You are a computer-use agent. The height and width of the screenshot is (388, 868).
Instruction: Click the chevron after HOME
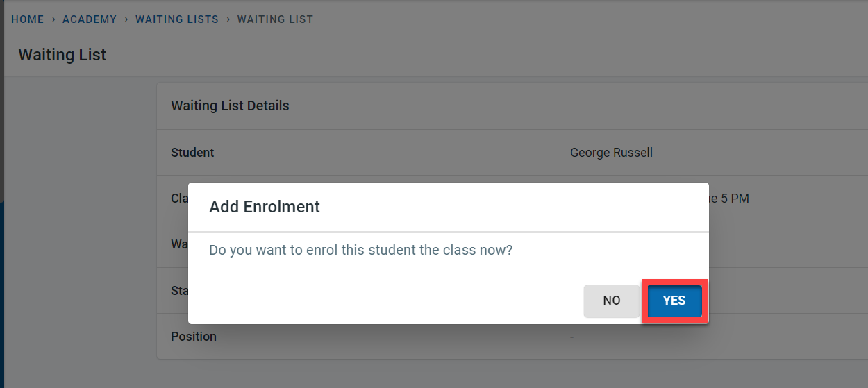[53, 19]
